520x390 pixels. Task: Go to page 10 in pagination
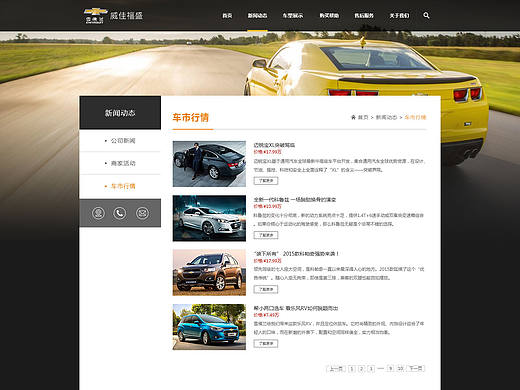pyautogui.click(x=401, y=369)
